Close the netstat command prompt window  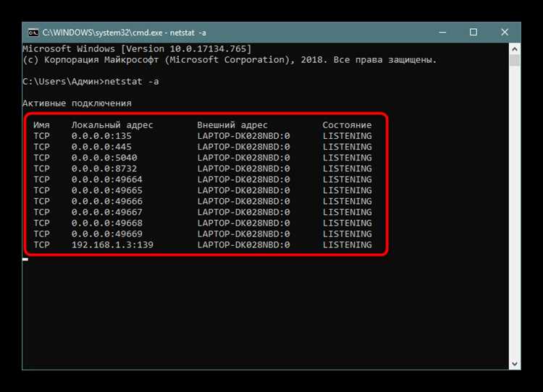505,32
